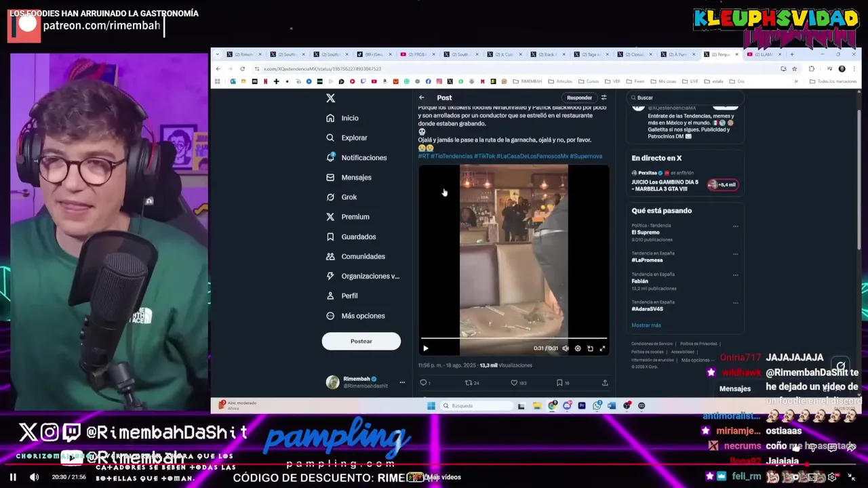
Task: Toggle subtitles in YouTube player
Action: click(812, 477)
